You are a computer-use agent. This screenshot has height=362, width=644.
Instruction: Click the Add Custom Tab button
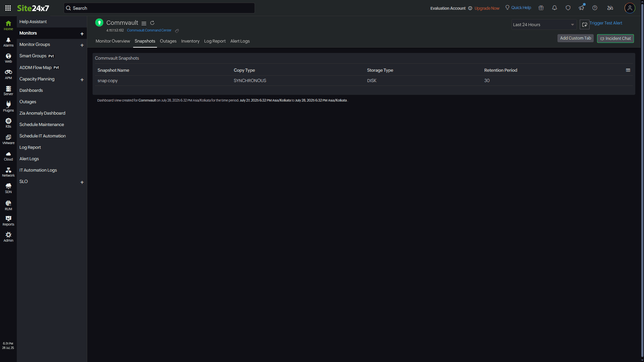(575, 38)
